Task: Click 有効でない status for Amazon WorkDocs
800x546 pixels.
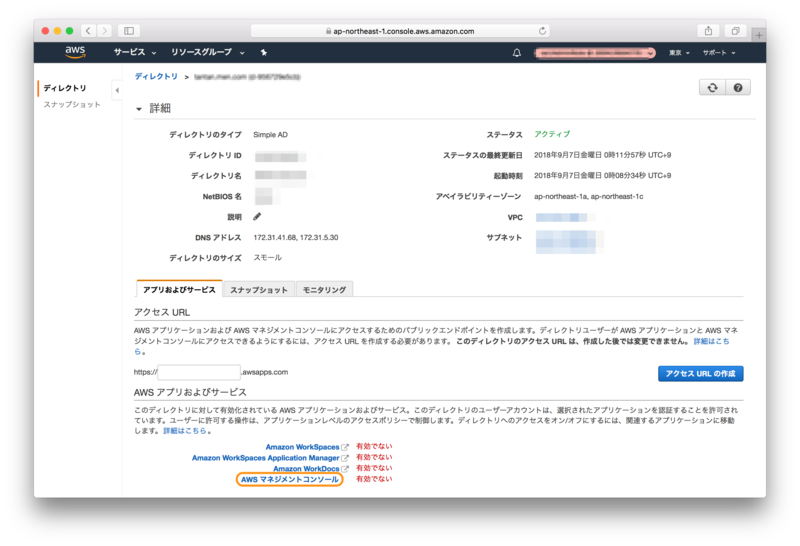Action: tap(374, 468)
